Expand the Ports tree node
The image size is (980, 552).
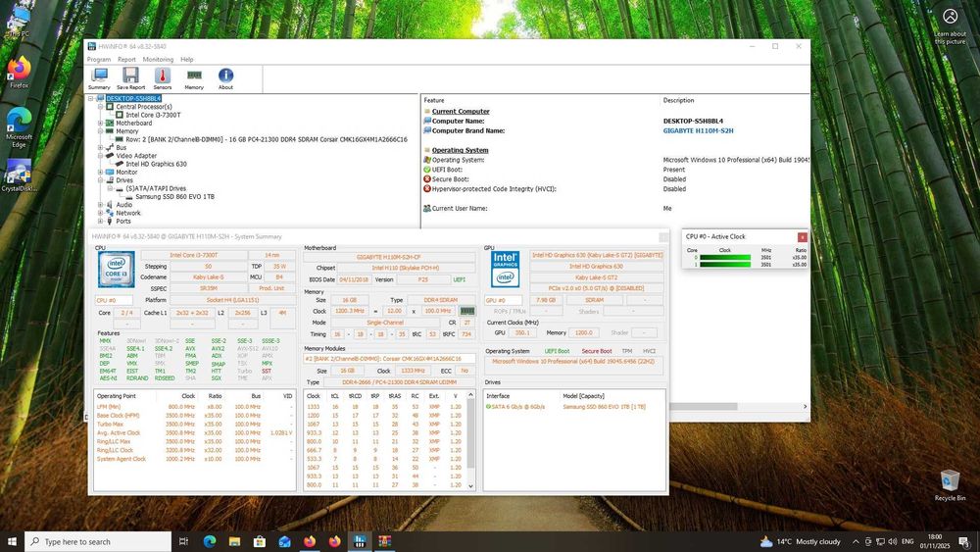(101, 221)
